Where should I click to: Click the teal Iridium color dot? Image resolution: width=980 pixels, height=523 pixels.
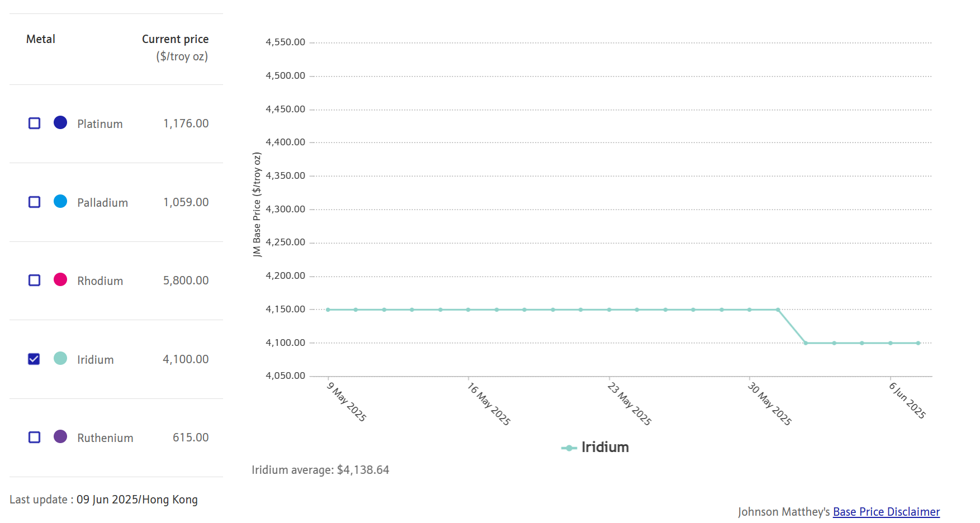(60, 358)
